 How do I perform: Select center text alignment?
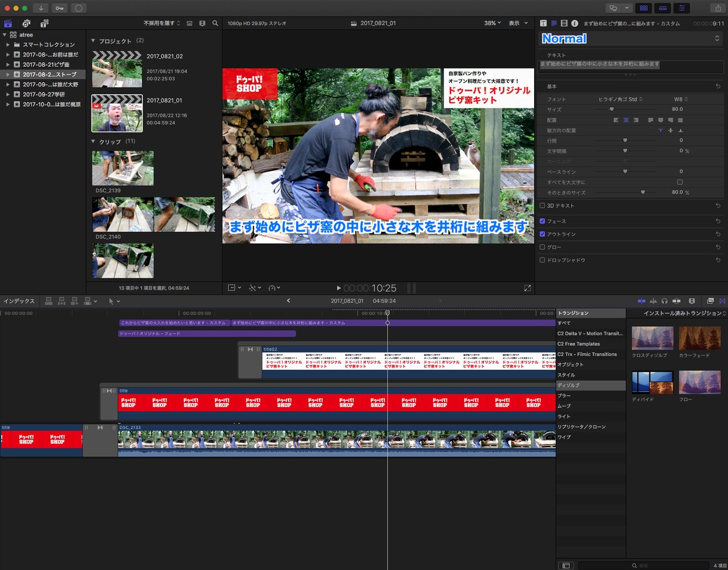coord(625,120)
